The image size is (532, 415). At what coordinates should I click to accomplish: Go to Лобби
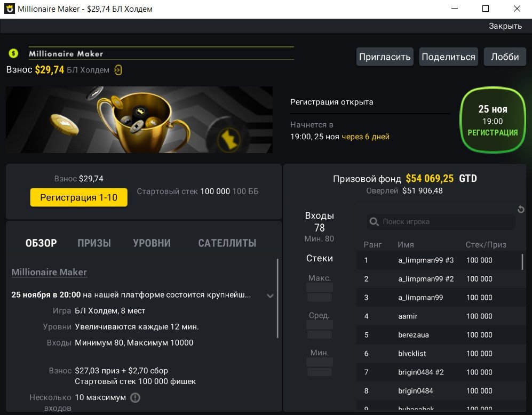pyautogui.click(x=505, y=57)
